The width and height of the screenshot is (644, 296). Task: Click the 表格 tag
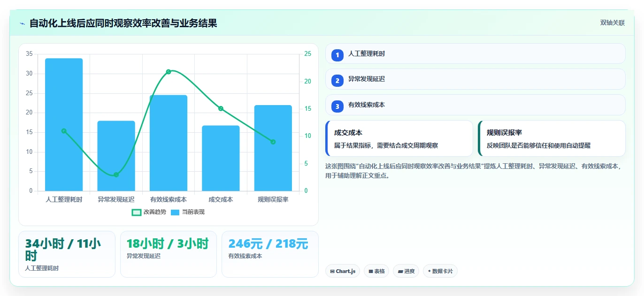376,271
